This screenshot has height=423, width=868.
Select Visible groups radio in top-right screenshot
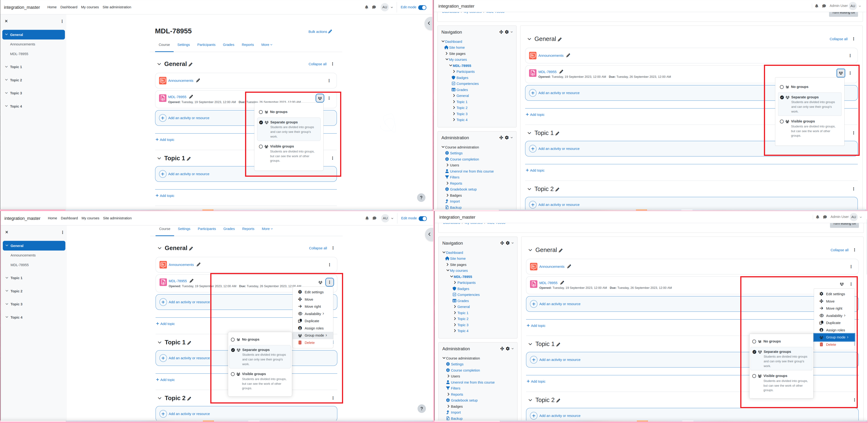(782, 121)
